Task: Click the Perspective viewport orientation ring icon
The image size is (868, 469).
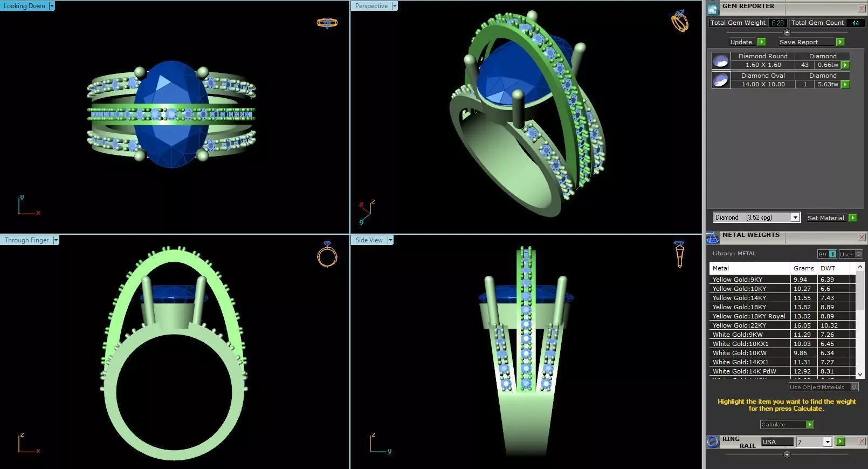Action: coord(679,21)
